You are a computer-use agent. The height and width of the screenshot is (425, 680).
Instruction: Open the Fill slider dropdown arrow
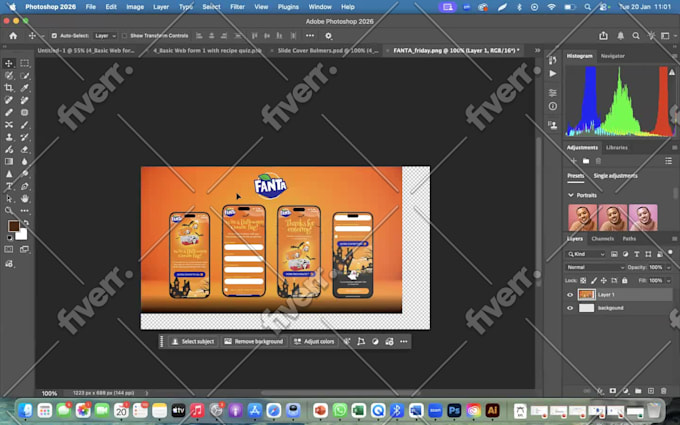pos(669,281)
